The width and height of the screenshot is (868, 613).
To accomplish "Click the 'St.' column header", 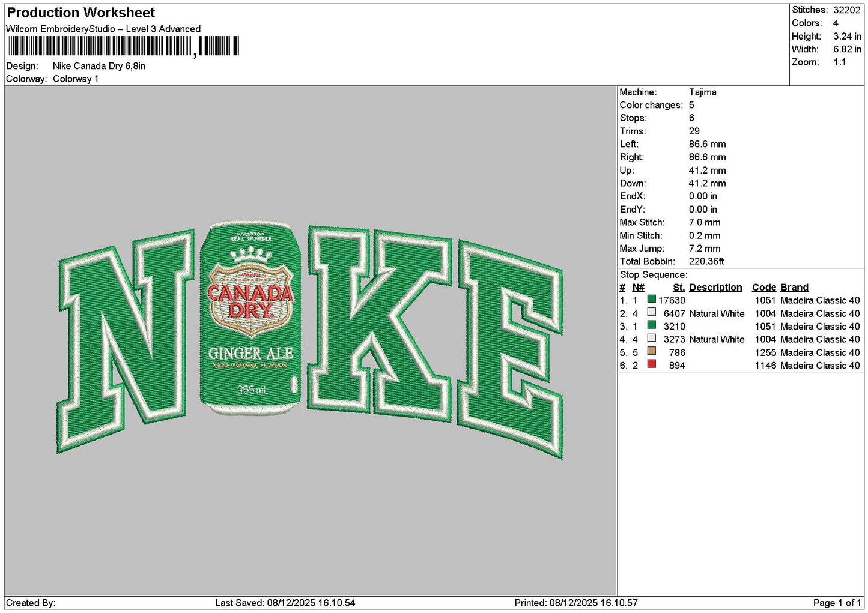I will [x=679, y=288].
